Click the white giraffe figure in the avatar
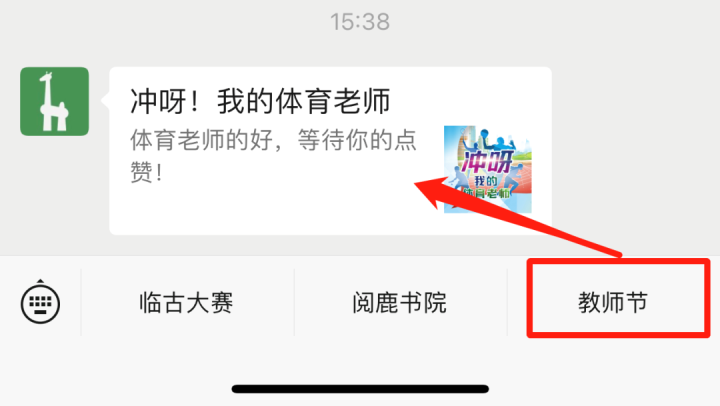 (x=53, y=101)
